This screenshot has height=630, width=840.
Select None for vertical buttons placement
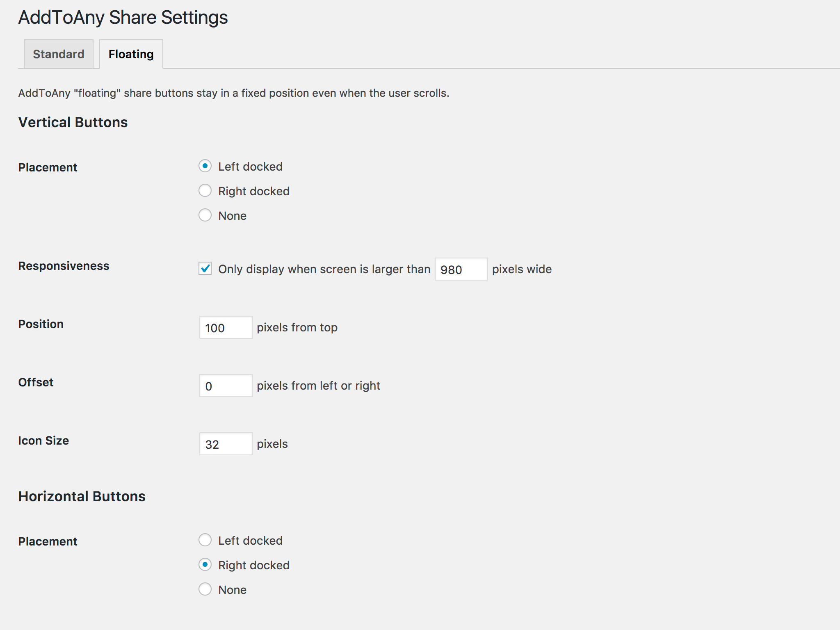205,215
